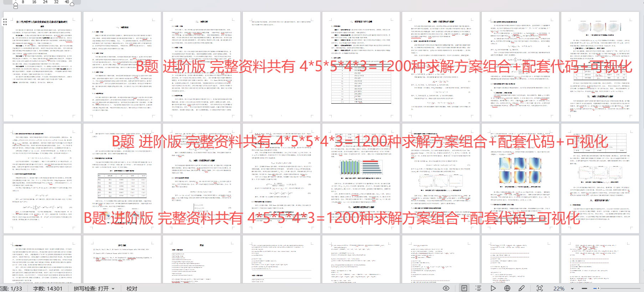Activate the pen writing mode icon
The width and height of the screenshot is (644, 292).
point(521,288)
